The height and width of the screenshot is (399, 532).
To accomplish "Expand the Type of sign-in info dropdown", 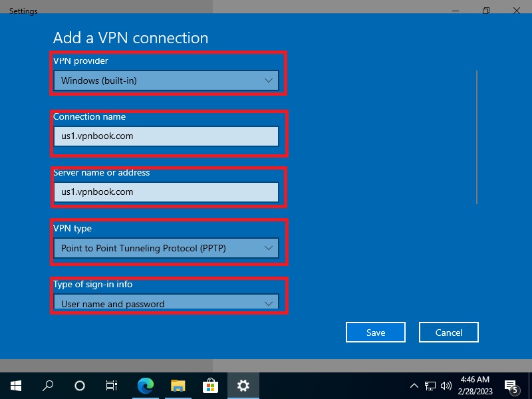I will point(166,304).
